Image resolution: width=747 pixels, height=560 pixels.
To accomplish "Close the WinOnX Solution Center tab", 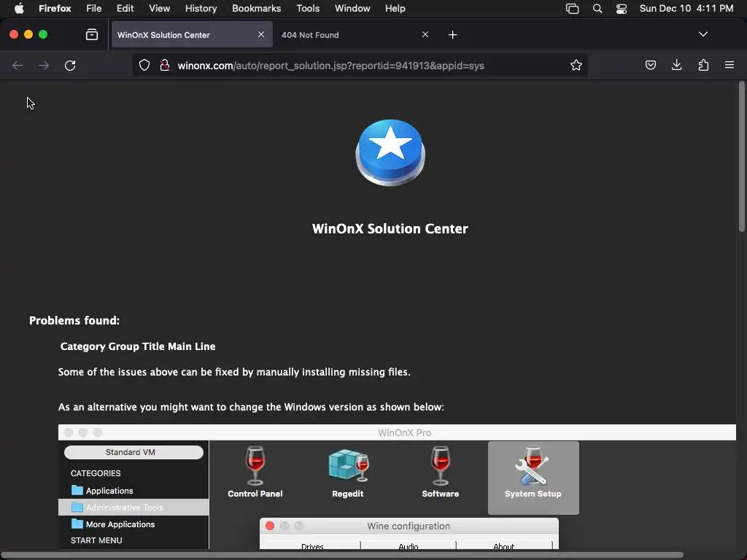I will [x=261, y=34].
